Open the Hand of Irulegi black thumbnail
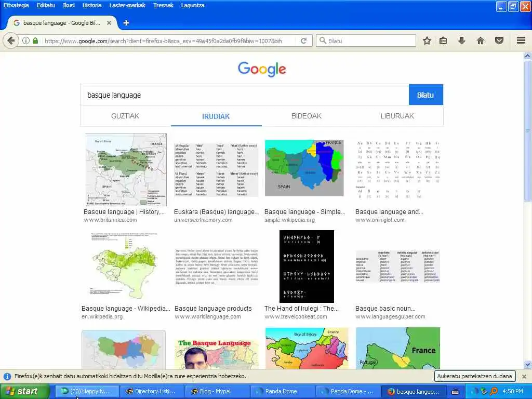This screenshot has height=399, width=532. 307,267
